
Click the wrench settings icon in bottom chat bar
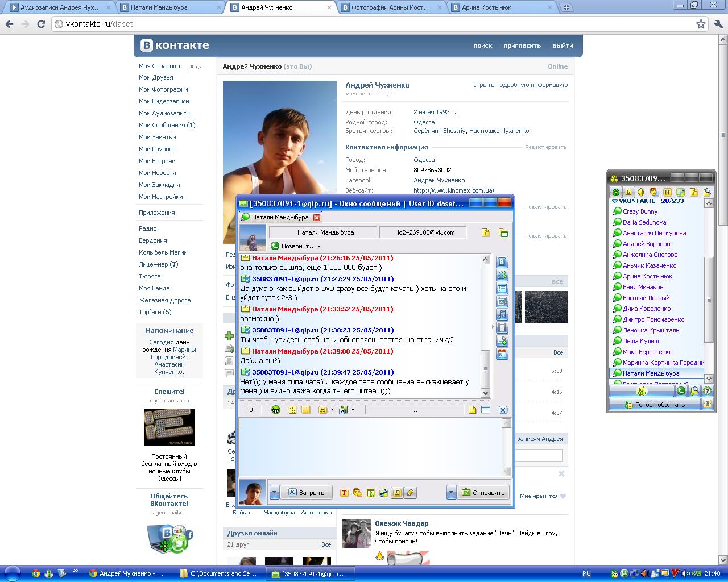(384, 493)
